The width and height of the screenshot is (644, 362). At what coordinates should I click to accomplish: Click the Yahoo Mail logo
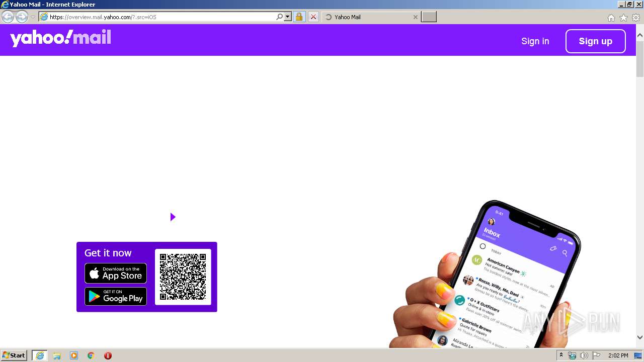pyautogui.click(x=60, y=38)
